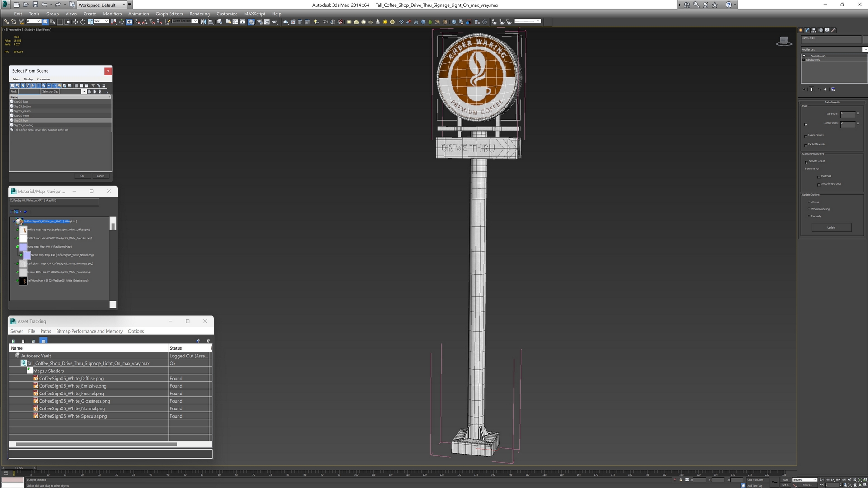Click the Update button in TurboSmooth

831,228
